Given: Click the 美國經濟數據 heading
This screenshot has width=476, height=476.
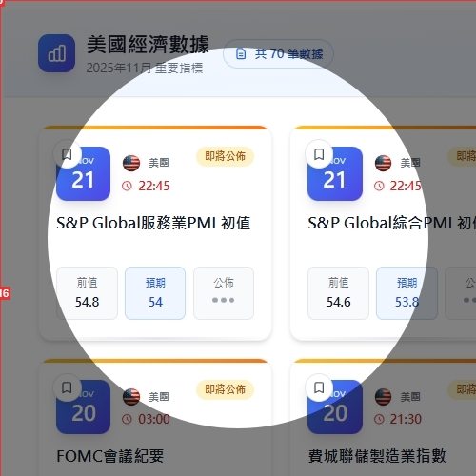Looking at the screenshot, I should 148,45.
